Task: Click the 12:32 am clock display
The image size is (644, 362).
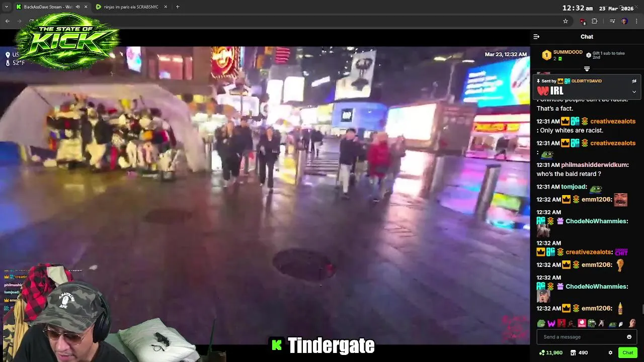Action: (577, 8)
